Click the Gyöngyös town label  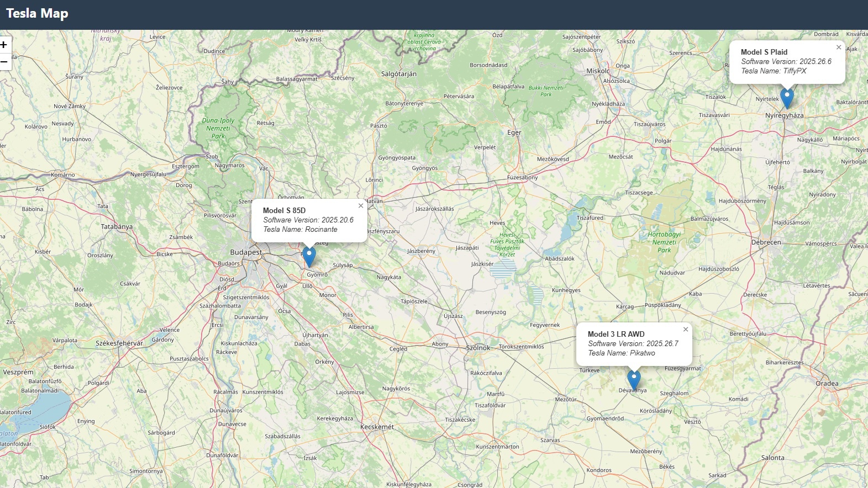pyautogui.click(x=425, y=168)
